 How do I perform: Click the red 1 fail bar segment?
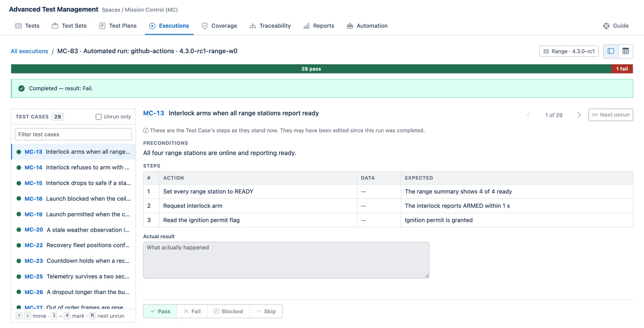coord(622,69)
